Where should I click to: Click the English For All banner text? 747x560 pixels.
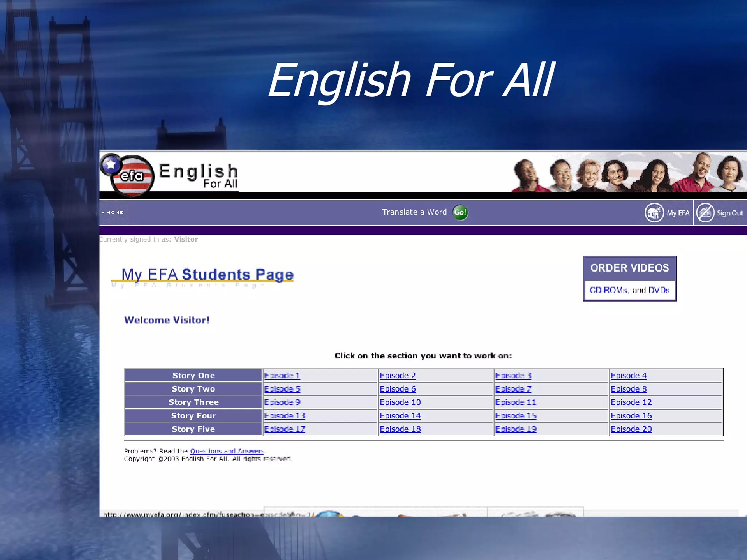pos(198,176)
